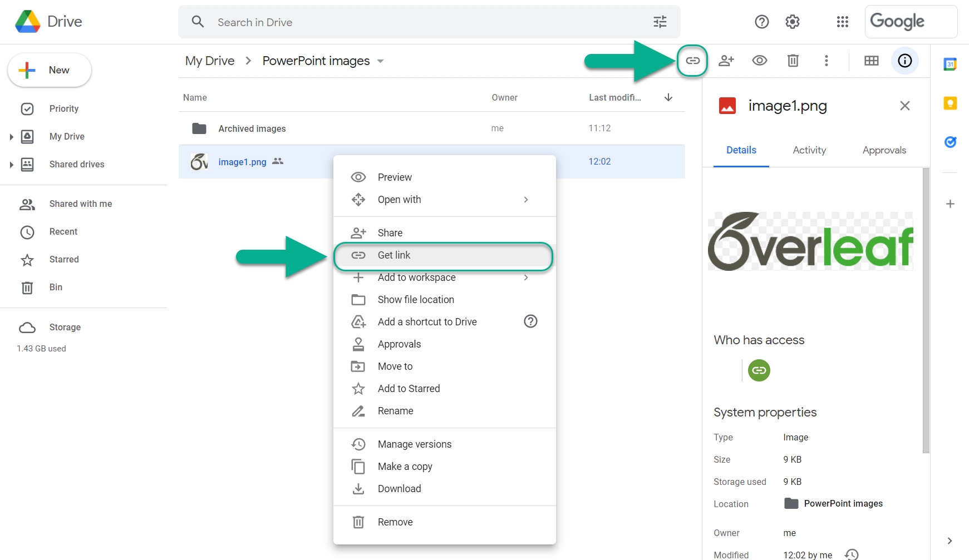Expand the My Drive tree in sidebar

[11, 137]
